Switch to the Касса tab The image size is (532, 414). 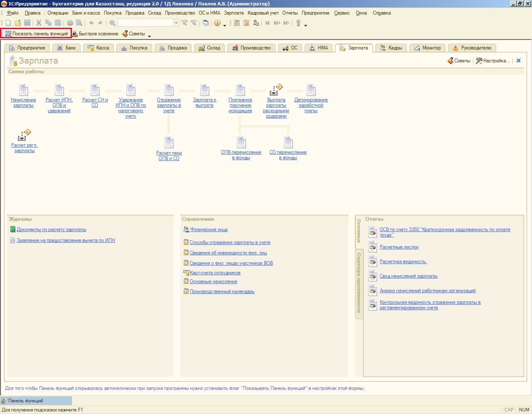(99, 48)
